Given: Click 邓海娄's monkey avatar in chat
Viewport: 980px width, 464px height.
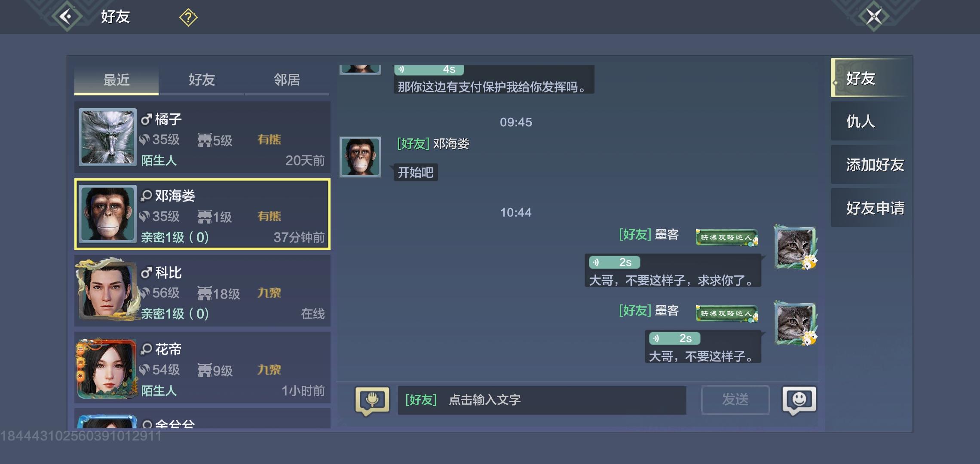Looking at the screenshot, I should coord(360,157).
